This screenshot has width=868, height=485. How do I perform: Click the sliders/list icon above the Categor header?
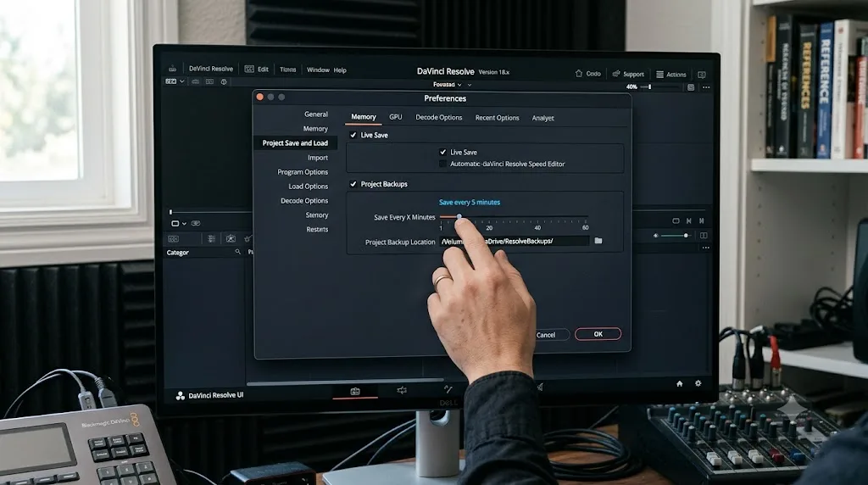click(x=211, y=238)
